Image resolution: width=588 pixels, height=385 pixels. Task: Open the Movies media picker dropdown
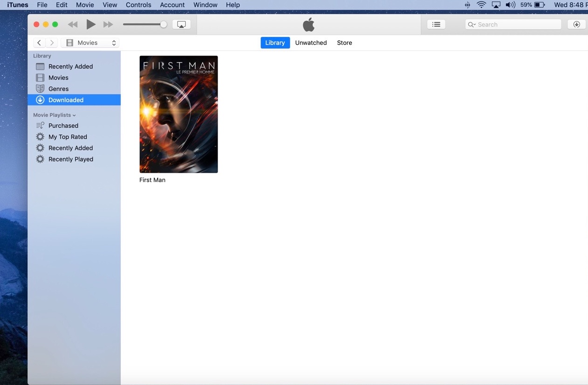[x=90, y=42]
